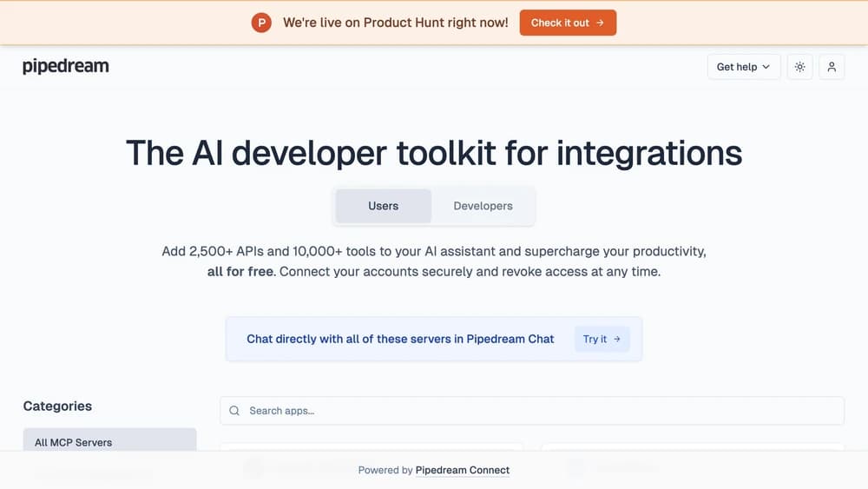Click the Categories heading
The height and width of the screenshot is (489, 868).
click(x=57, y=406)
